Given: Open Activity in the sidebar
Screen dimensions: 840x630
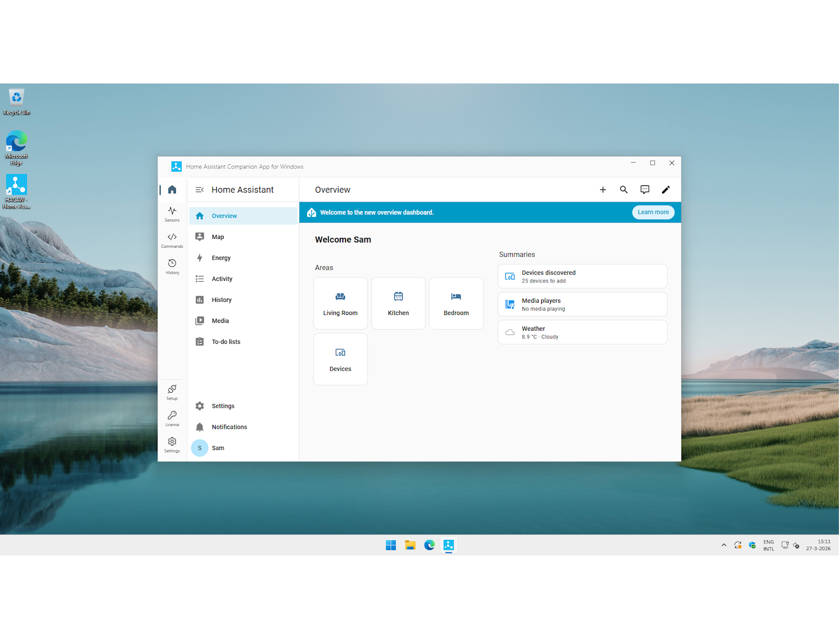Looking at the screenshot, I should pyautogui.click(x=244, y=279).
